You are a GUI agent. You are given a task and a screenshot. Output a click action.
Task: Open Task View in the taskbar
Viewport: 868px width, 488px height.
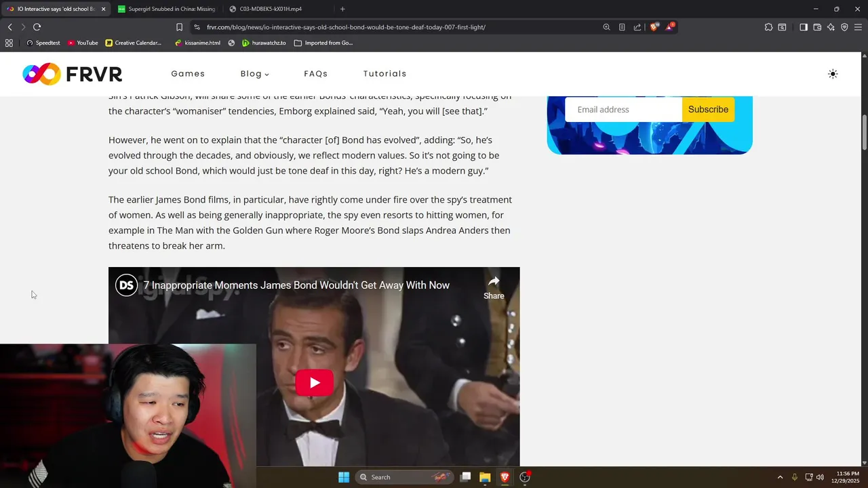[x=465, y=477]
